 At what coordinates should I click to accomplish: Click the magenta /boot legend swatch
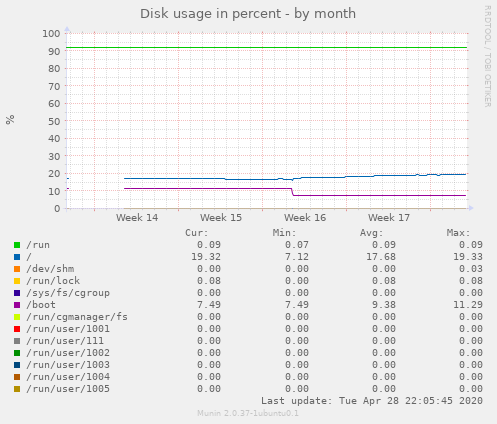pos(17,305)
